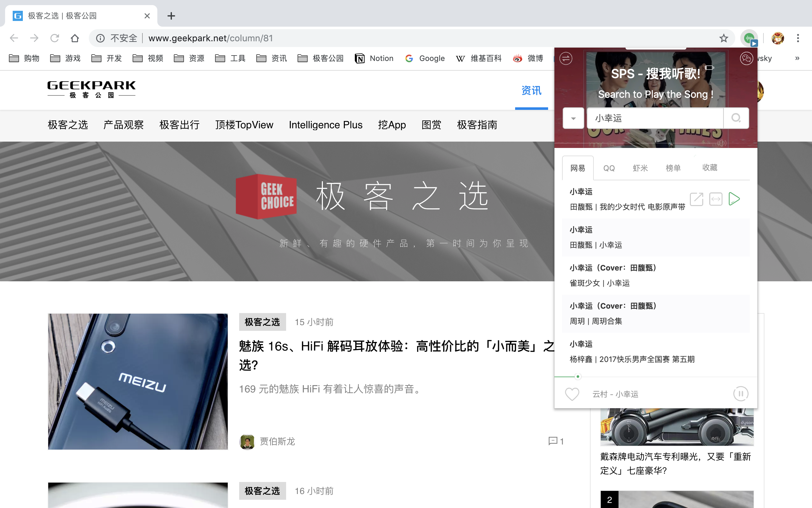Viewport: 812px width, 508px height.
Task: Click the Chrome profile avatar
Action: pos(777,38)
